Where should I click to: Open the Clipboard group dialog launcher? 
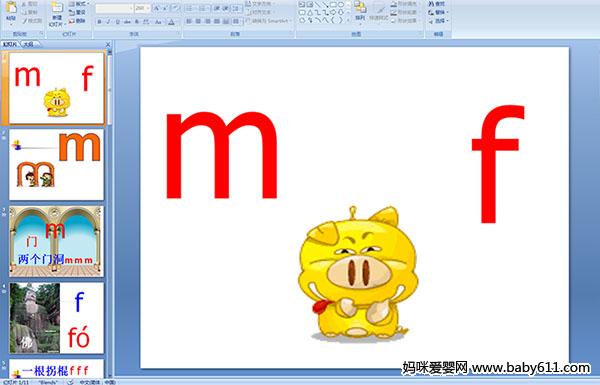pos(41,34)
